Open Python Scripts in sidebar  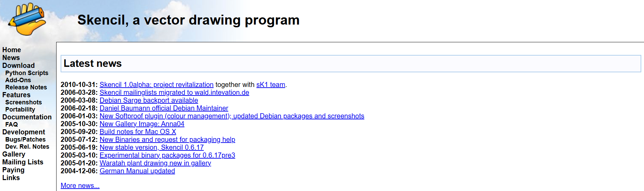click(x=27, y=73)
